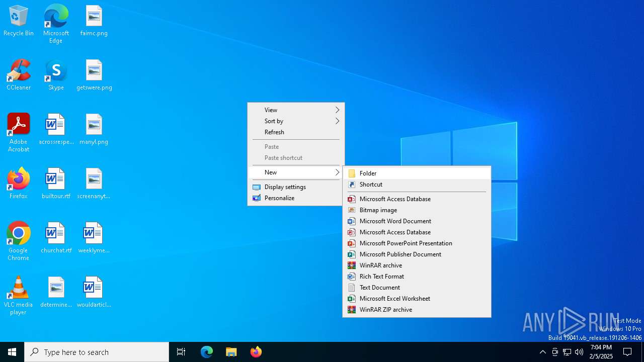This screenshot has height=362, width=644.
Task: Expand the Sort by submenu
Action: coord(296,121)
